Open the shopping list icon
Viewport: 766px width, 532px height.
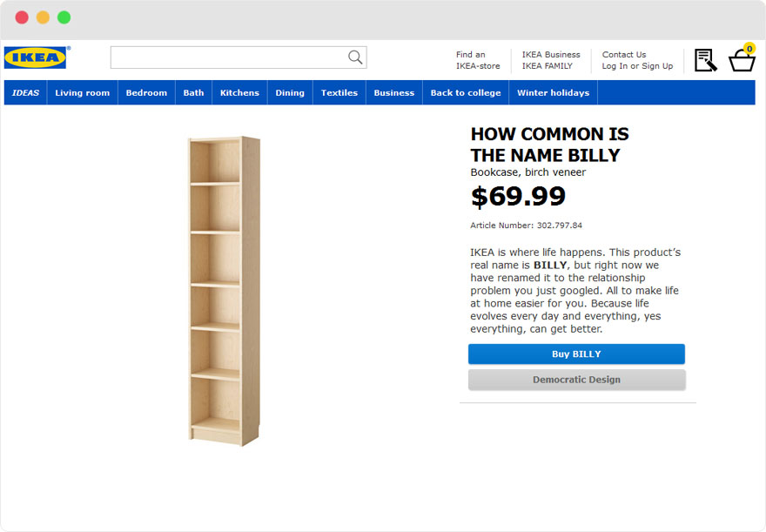[705, 60]
